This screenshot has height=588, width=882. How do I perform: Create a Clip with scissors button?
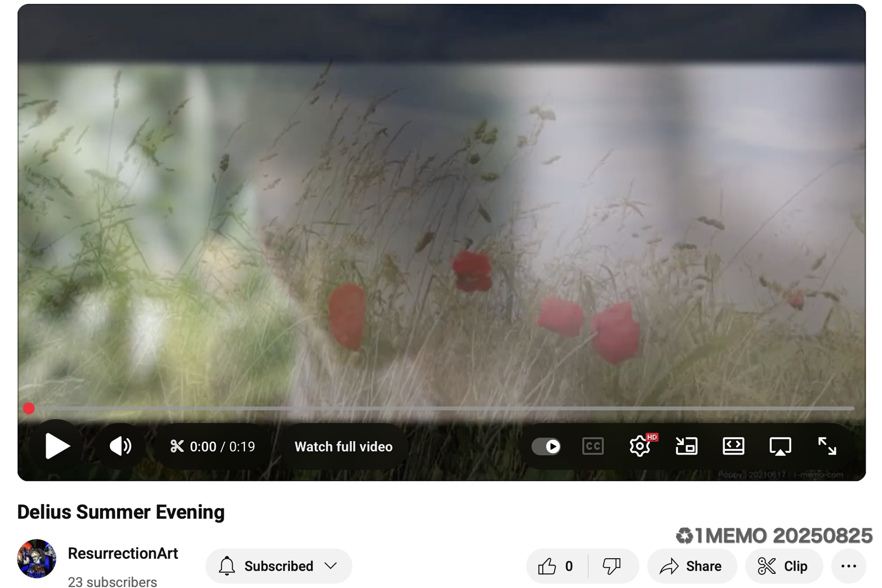(x=783, y=566)
